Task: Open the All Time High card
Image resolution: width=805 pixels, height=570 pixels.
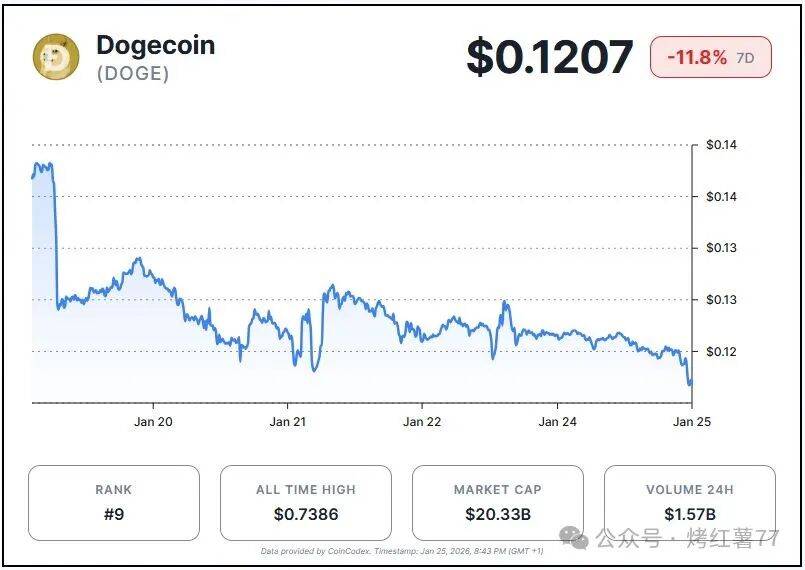Action: tap(305, 503)
